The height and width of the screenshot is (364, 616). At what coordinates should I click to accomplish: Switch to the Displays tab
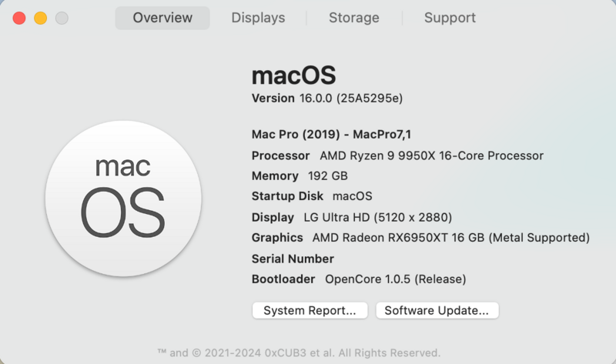click(x=258, y=18)
